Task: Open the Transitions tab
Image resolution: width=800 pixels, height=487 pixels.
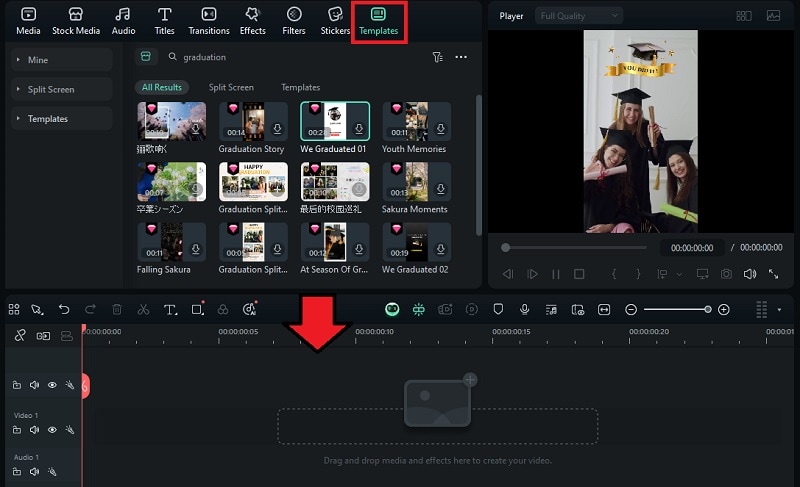Action: tap(209, 21)
